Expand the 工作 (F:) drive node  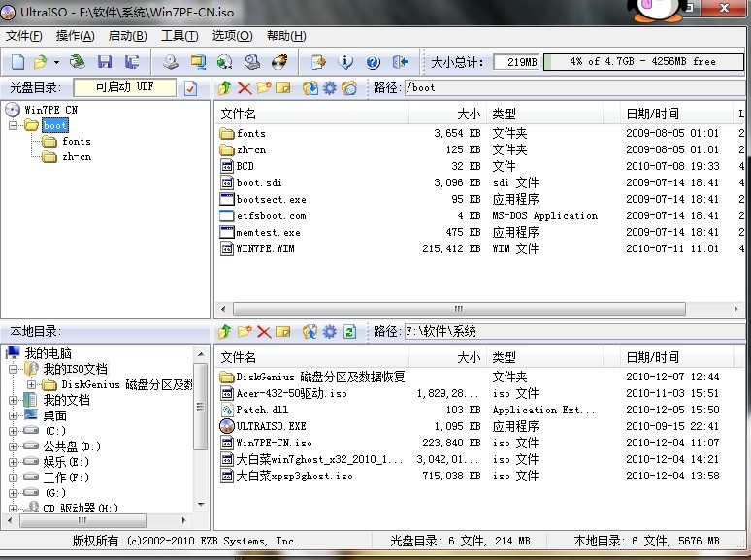(13, 478)
